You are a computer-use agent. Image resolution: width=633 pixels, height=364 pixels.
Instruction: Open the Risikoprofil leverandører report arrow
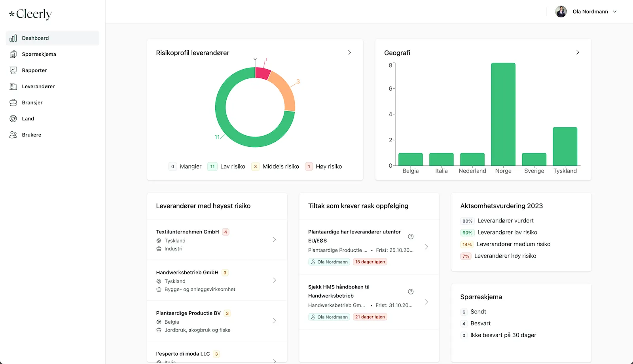pyautogui.click(x=349, y=52)
